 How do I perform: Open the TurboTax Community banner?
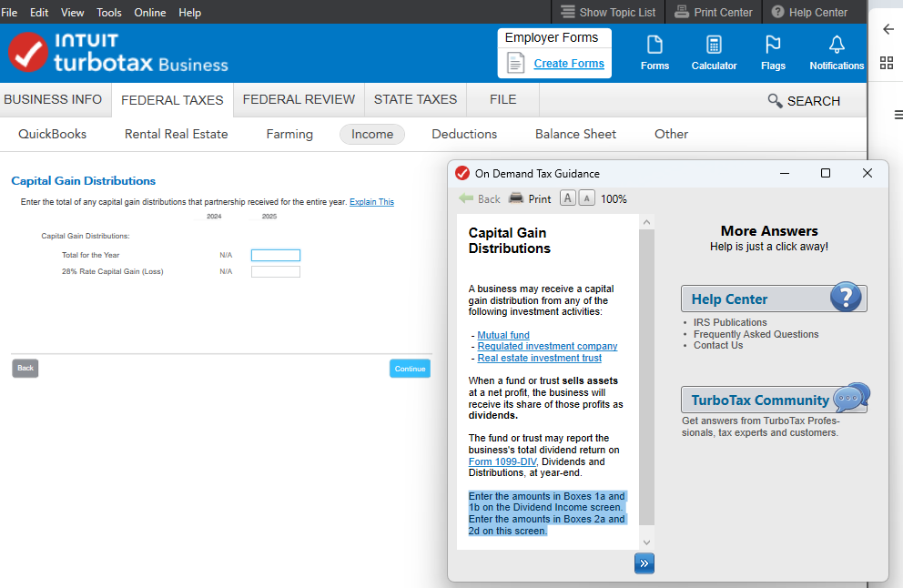[775, 399]
